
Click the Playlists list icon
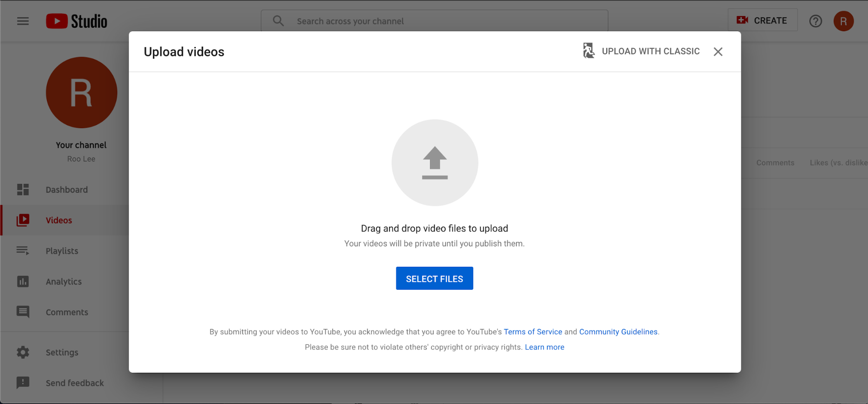point(23,251)
